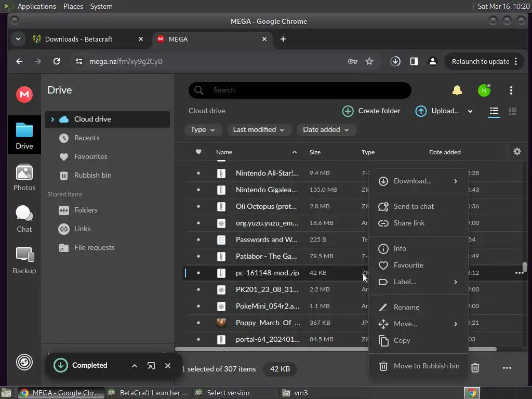Open the Chat section

[x=24, y=219]
